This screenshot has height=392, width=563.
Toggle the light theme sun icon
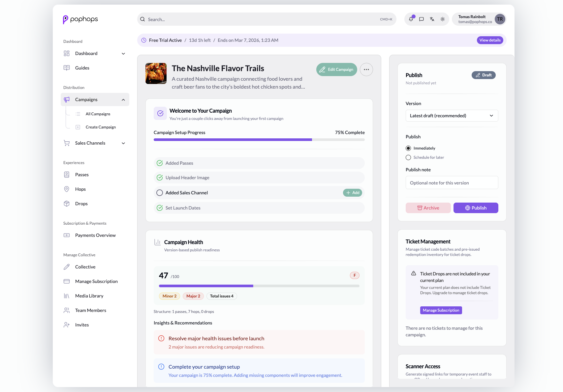443,19
